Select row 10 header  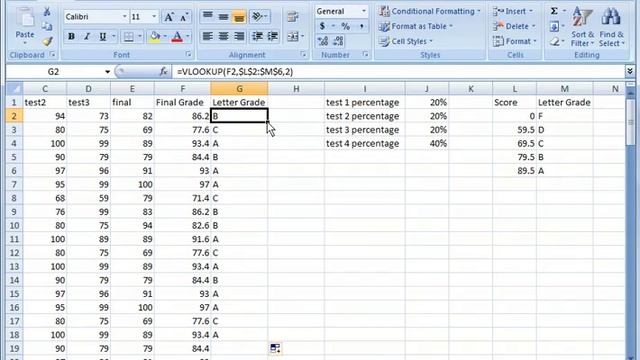tap(14, 226)
